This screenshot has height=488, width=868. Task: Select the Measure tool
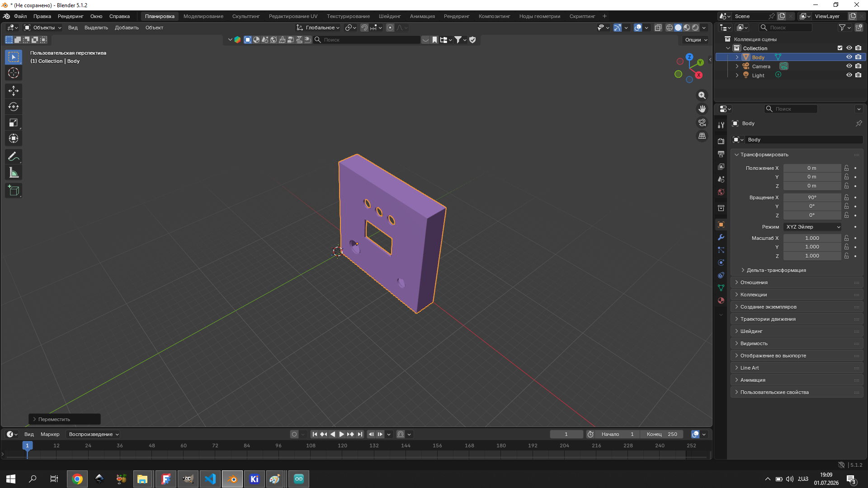tap(14, 173)
